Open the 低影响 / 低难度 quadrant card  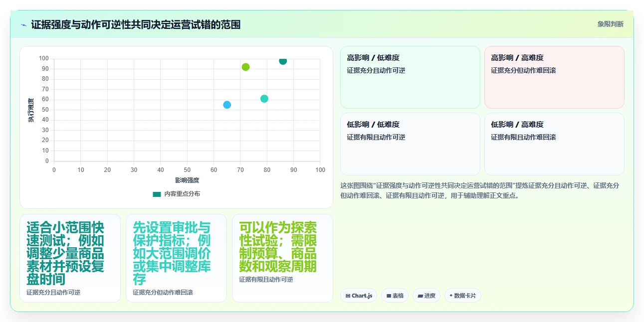point(410,144)
